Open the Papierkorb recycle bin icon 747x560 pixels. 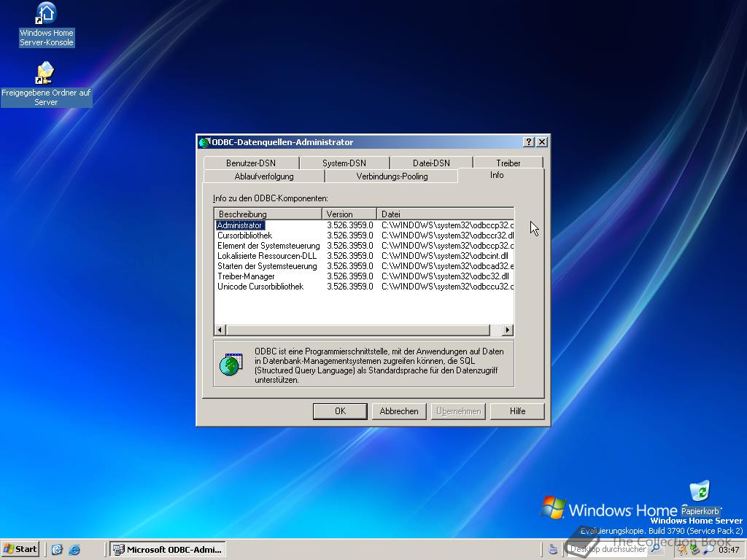click(700, 497)
